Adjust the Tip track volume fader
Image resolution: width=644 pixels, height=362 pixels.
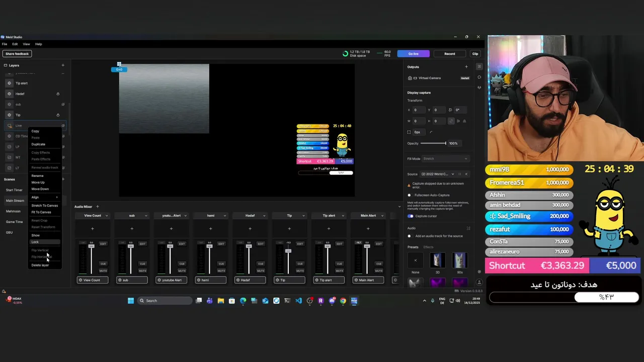click(x=288, y=250)
